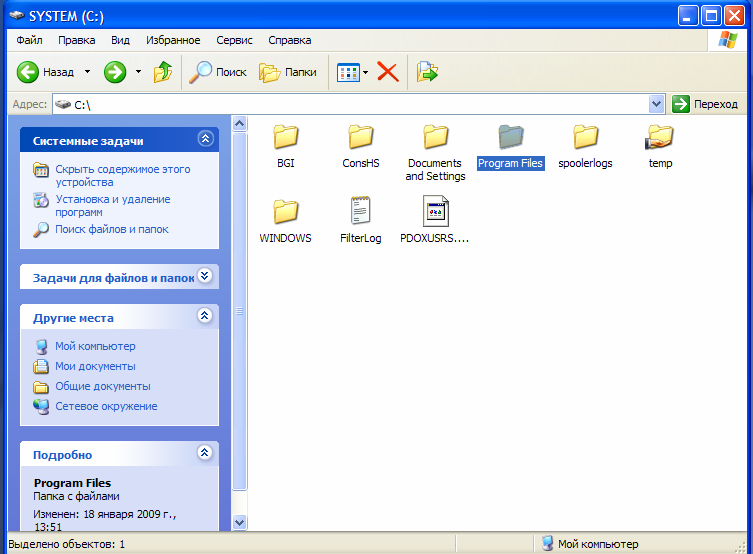
Task: Click the drive icon in the title bar
Action: (x=17, y=15)
